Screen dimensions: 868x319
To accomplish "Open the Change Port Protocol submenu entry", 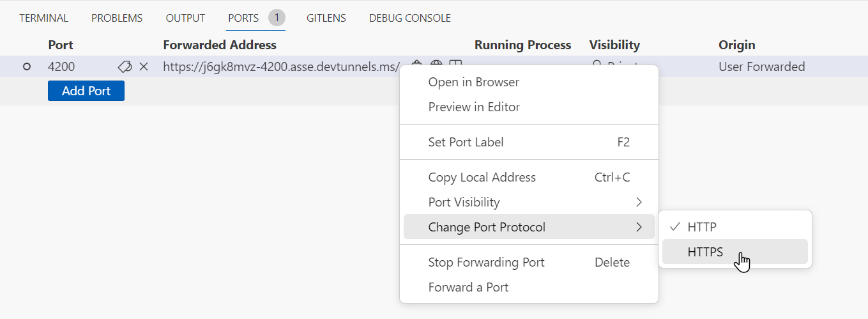I will [x=529, y=227].
